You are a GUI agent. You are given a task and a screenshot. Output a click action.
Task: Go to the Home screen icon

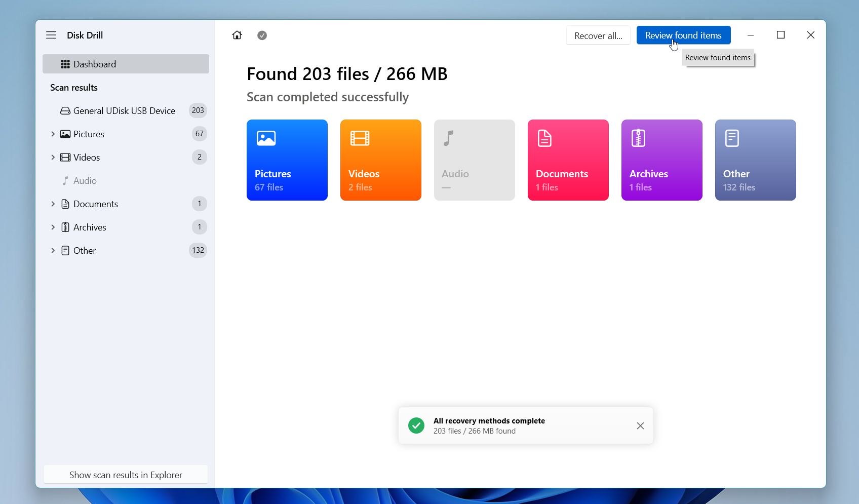[237, 35]
